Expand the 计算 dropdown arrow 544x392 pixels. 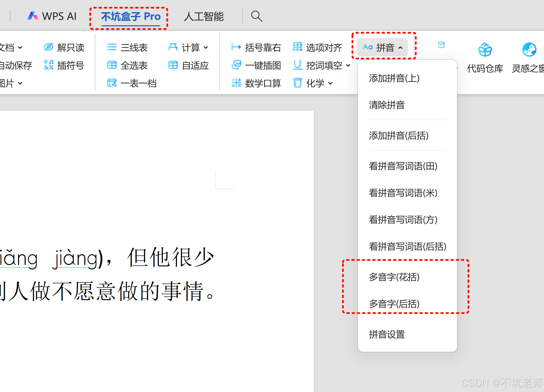click(x=206, y=47)
